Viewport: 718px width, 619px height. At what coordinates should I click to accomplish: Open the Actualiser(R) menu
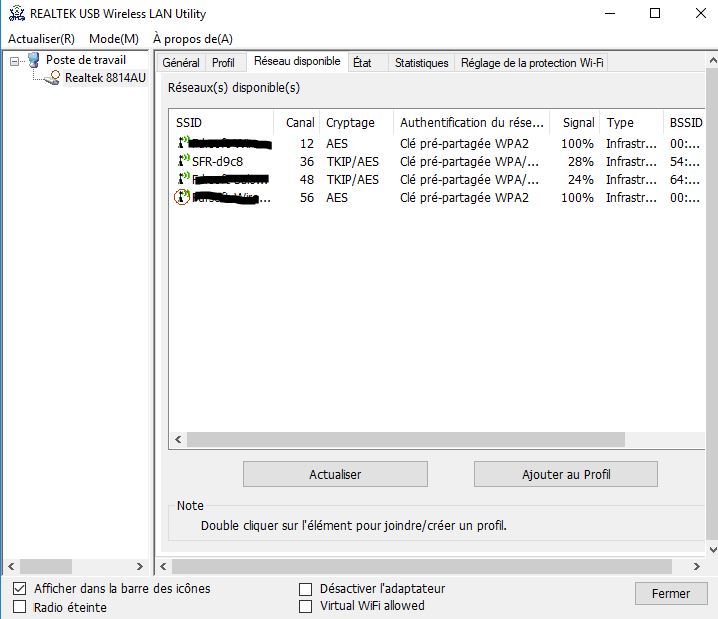tap(41, 39)
